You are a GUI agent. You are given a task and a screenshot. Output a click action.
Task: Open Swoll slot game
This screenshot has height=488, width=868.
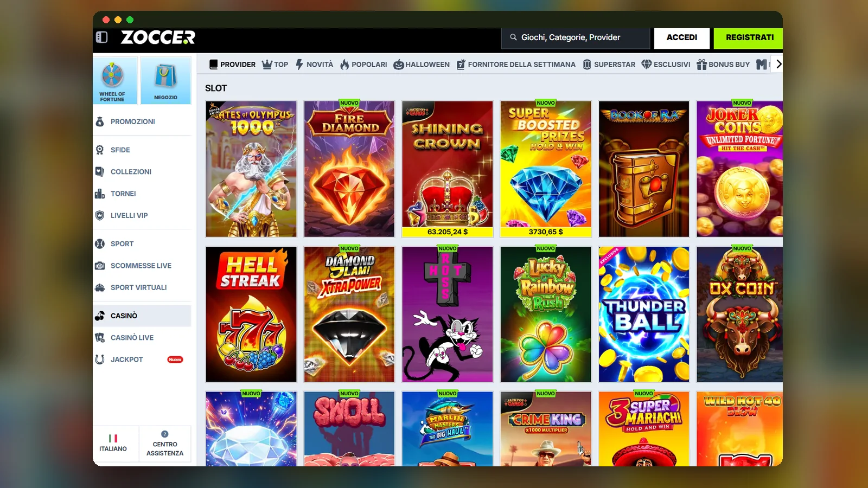[349, 428]
